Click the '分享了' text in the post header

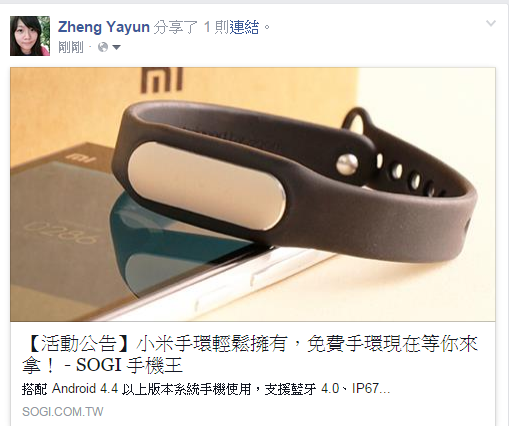pyautogui.click(x=176, y=27)
